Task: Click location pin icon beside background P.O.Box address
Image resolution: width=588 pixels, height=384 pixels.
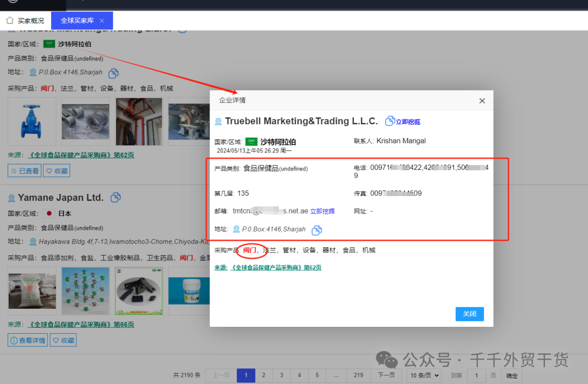Action: (33, 72)
